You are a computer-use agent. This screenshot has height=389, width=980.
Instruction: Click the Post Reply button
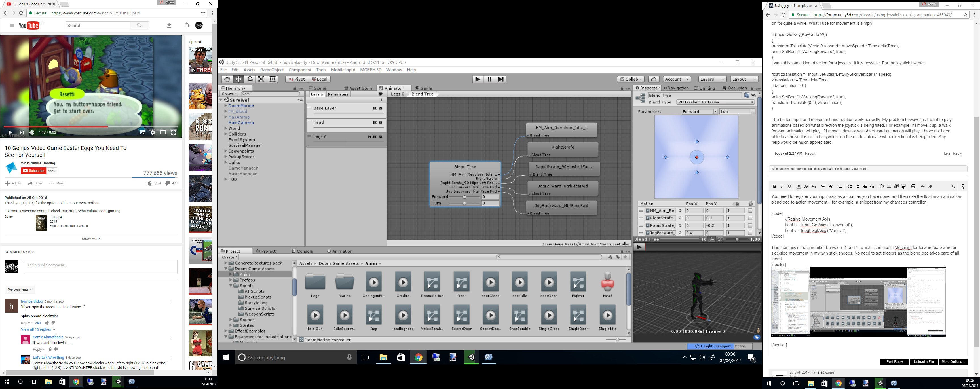pos(894,361)
